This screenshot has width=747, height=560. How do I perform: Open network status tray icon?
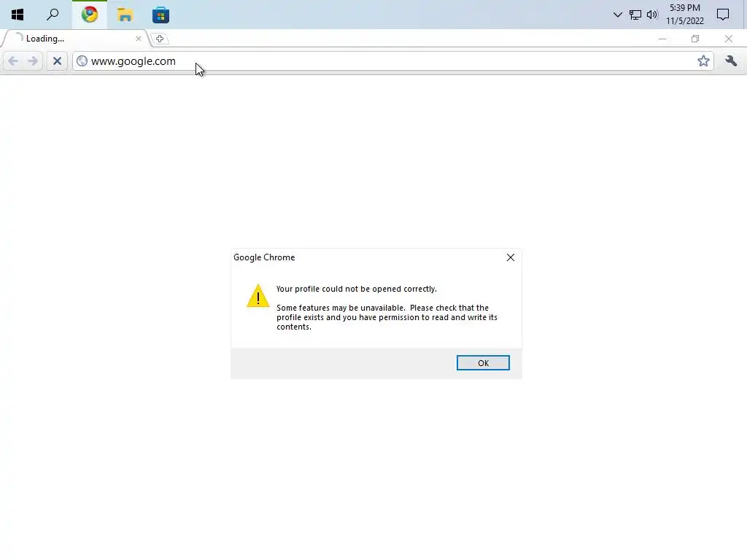point(635,15)
